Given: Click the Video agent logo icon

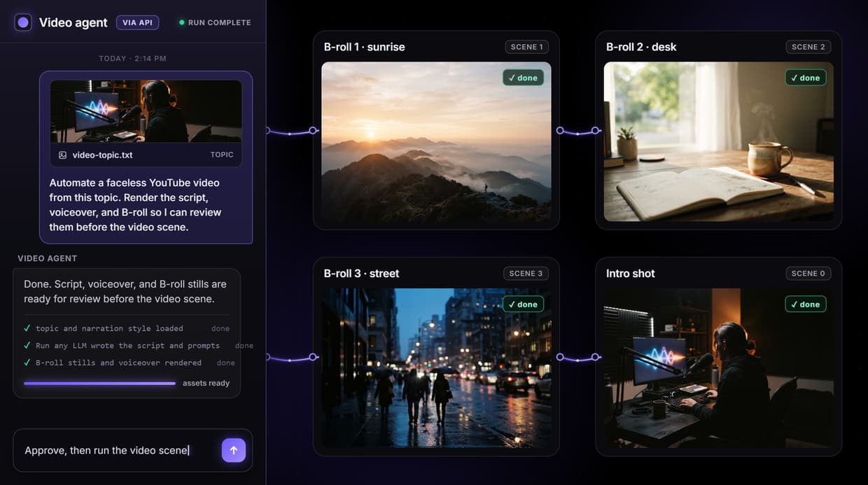Looking at the screenshot, I should (x=23, y=22).
